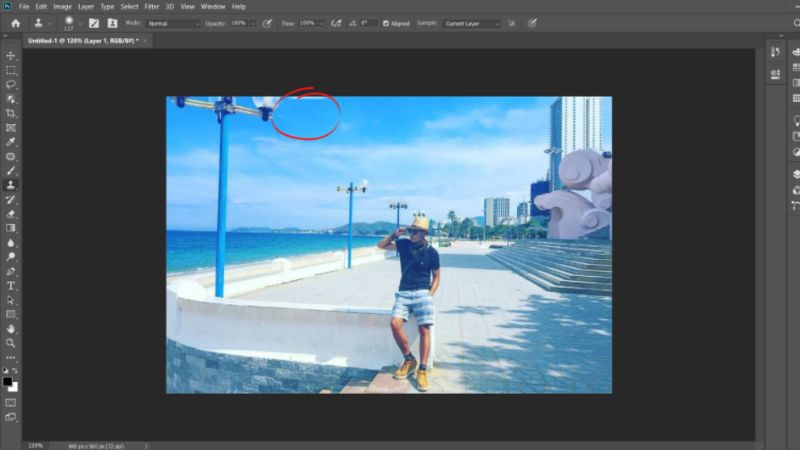800x450 pixels.
Task: Click the brush angle input field
Action: [368, 23]
